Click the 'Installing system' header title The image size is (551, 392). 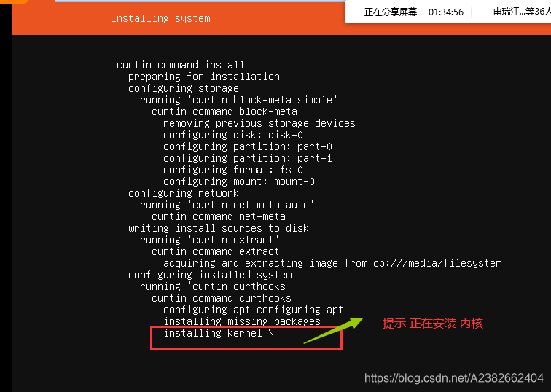click(x=160, y=18)
